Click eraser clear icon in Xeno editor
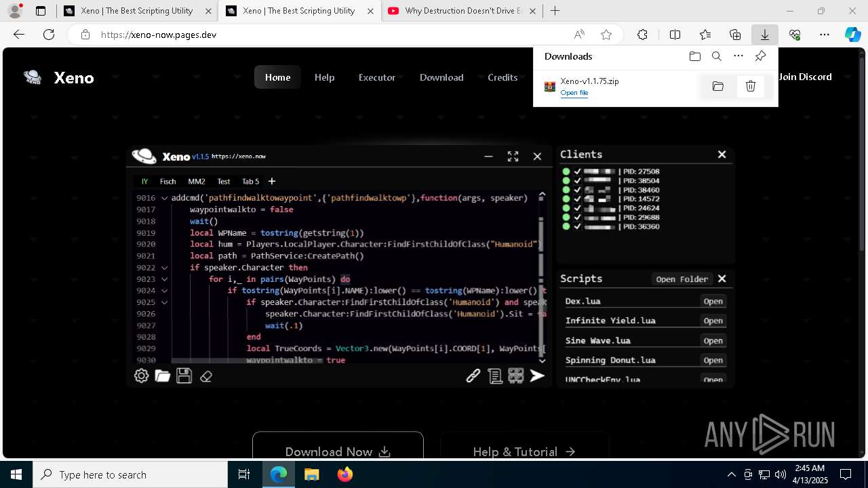 click(206, 376)
